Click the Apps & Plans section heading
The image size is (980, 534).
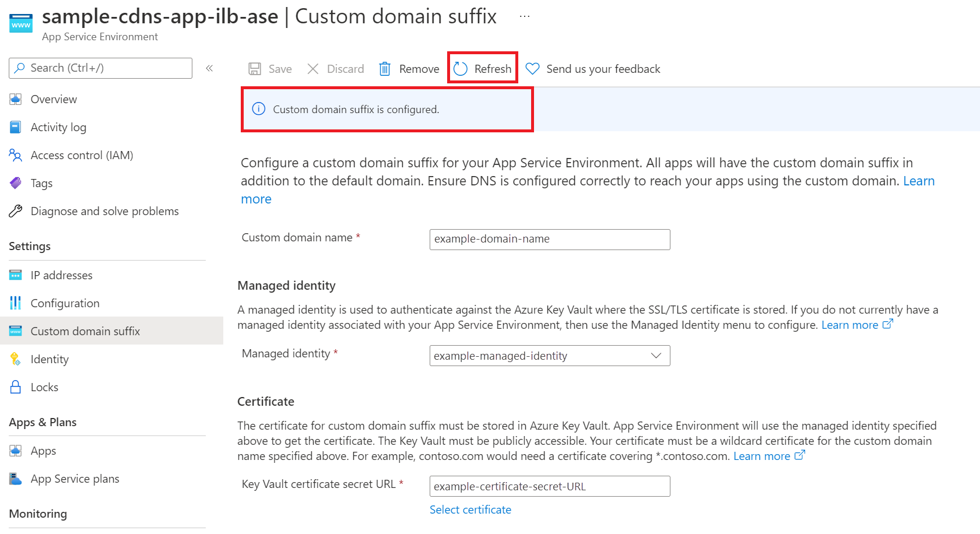coord(43,422)
